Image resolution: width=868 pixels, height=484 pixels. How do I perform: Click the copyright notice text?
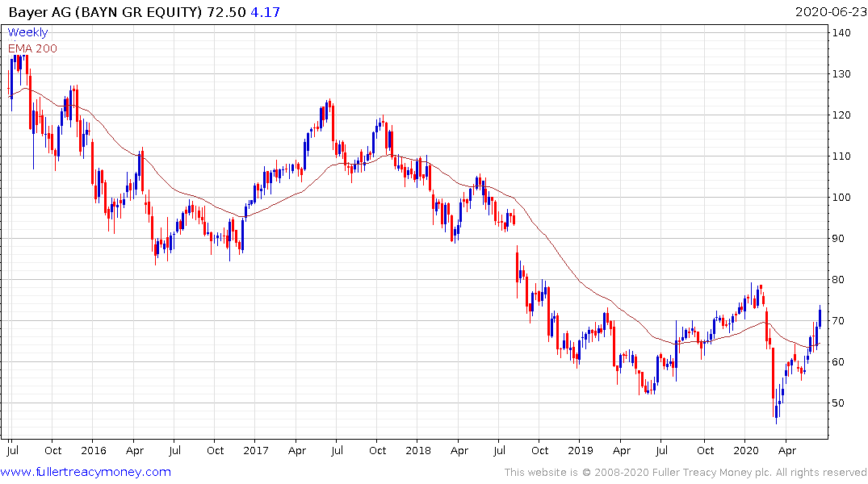coord(686,473)
